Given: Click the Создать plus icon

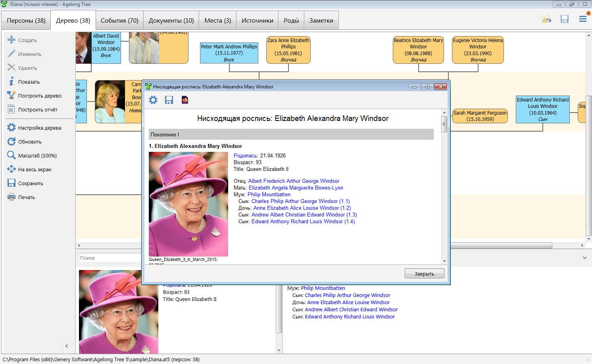Looking at the screenshot, I should point(12,40).
